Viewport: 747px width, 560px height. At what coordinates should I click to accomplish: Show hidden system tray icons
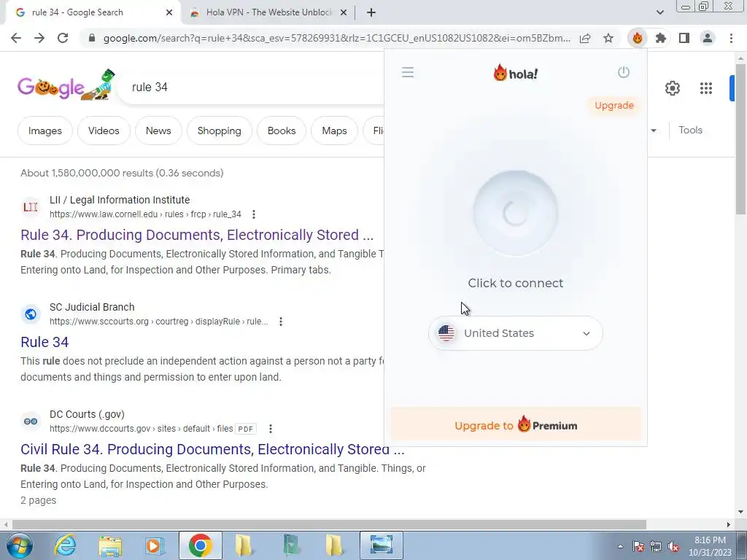pos(620,546)
